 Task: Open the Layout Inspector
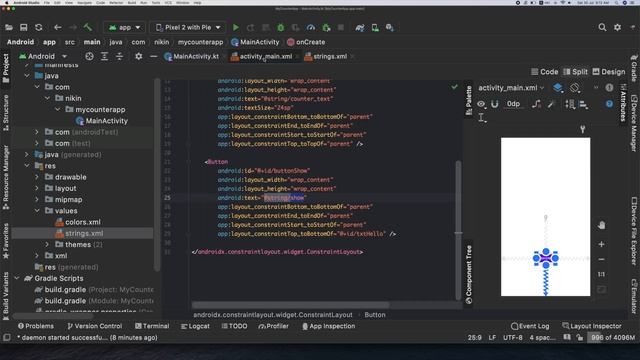coord(591,326)
